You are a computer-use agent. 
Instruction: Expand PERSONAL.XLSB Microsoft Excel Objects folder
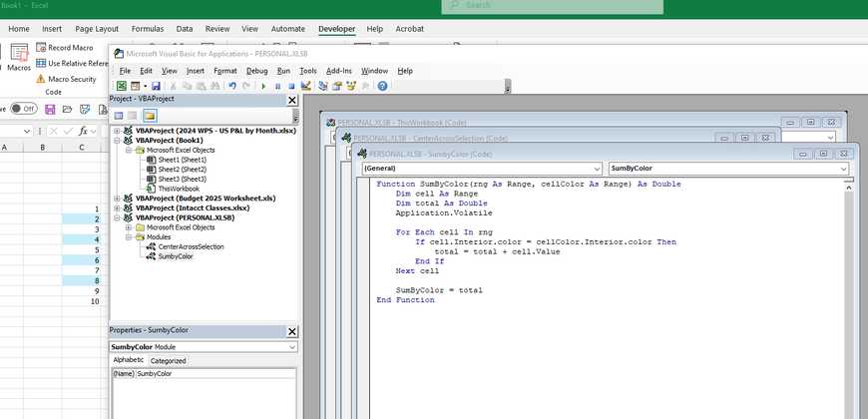(129, 227)
